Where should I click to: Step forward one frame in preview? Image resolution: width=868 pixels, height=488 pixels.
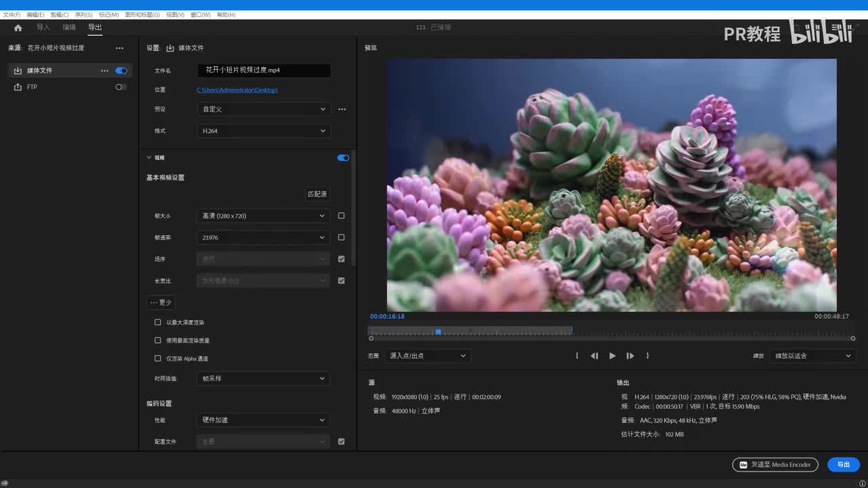coord(630,356)
